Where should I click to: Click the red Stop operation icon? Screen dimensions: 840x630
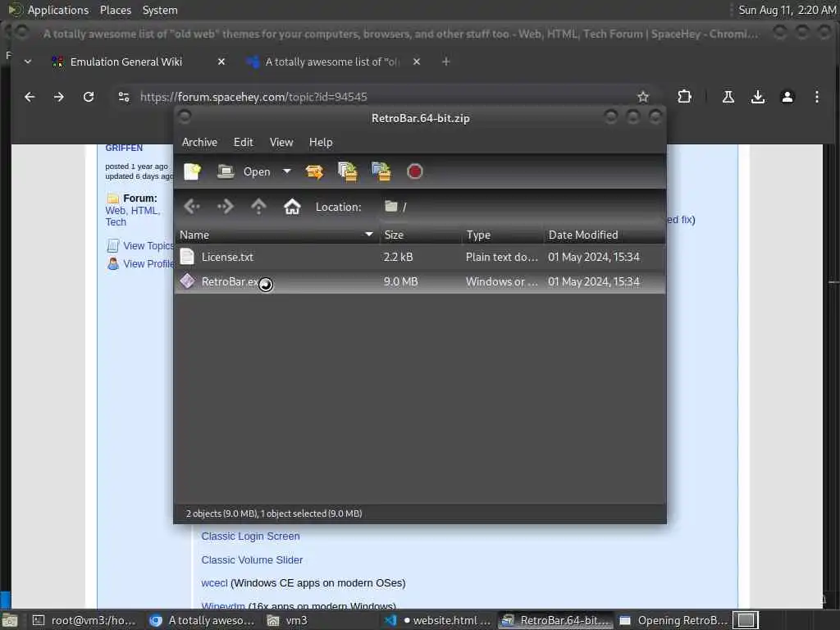(x=414, y=171)
